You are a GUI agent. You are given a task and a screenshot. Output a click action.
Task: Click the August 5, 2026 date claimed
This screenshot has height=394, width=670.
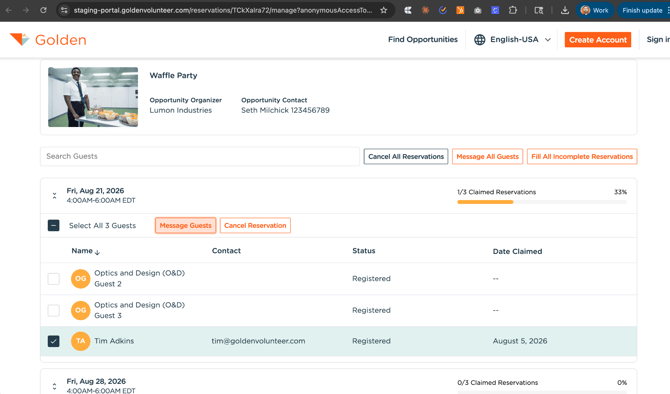click(520, 341)
